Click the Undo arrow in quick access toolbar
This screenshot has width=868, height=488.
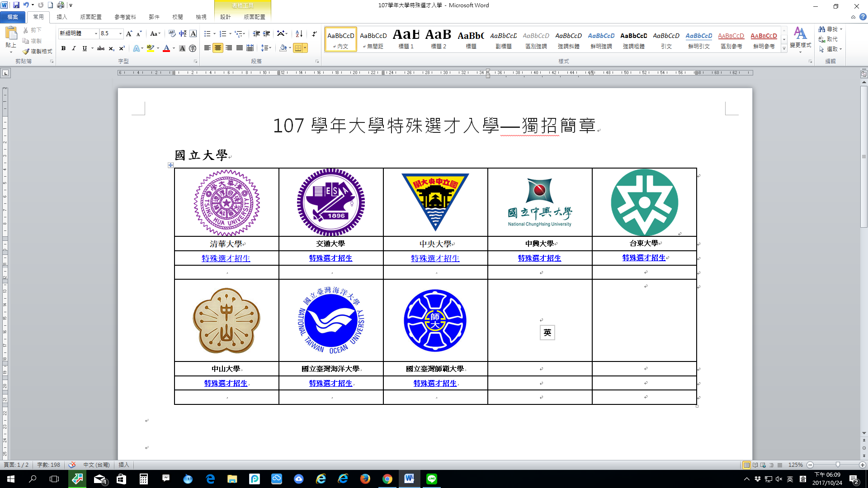point(26,5)
